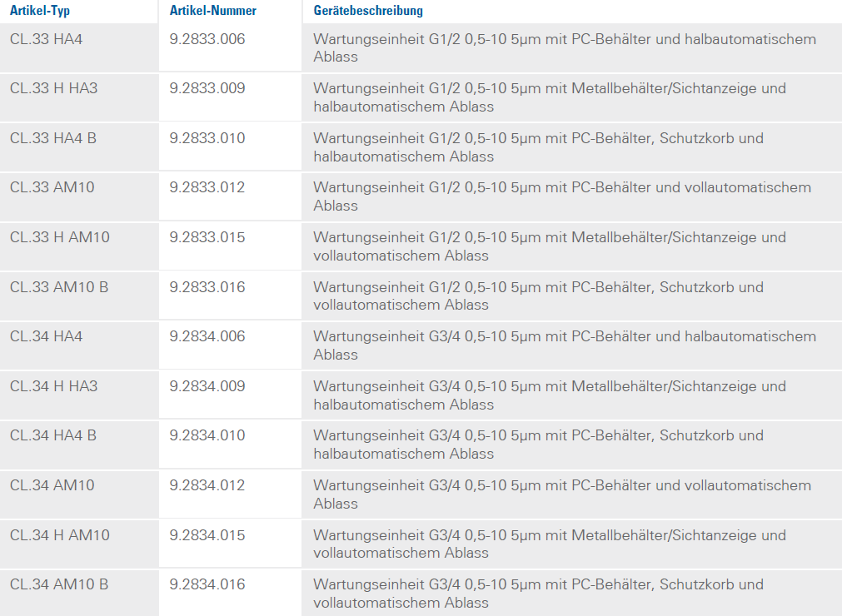This screenshot has width=842, height=616.
Task: Select the CL.34 H HA3 type cell
Action: 53,386
